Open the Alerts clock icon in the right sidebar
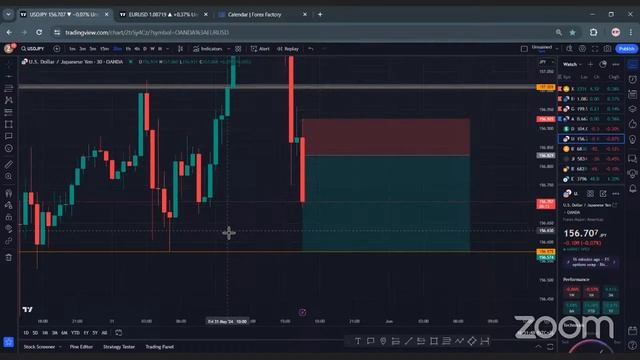640x360 pixels. click(x=633, y=79)
